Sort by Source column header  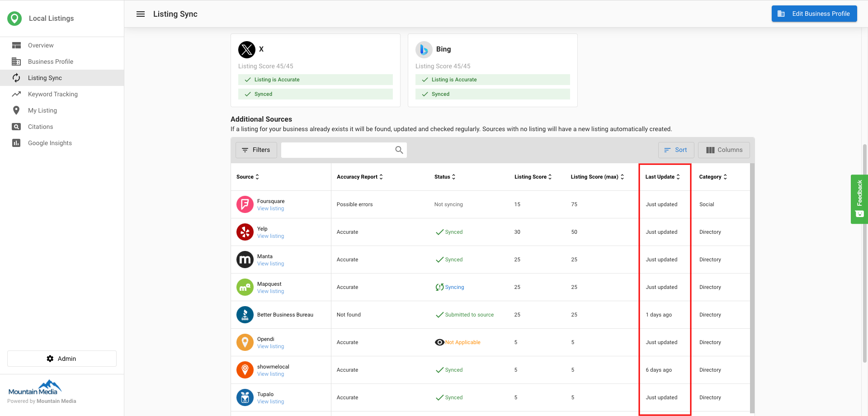pyautogui.click(x=247, y=177)
